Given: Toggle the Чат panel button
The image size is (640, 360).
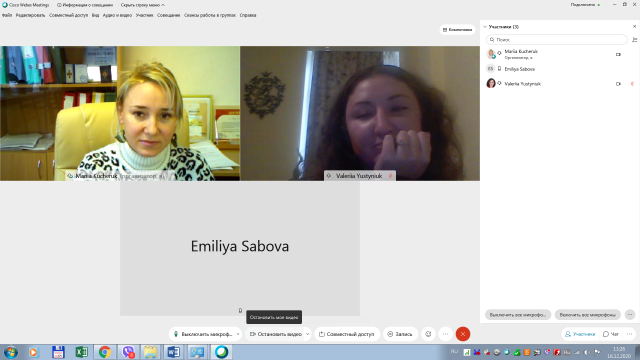Looking at the screenshot, I should click(611, 334).
